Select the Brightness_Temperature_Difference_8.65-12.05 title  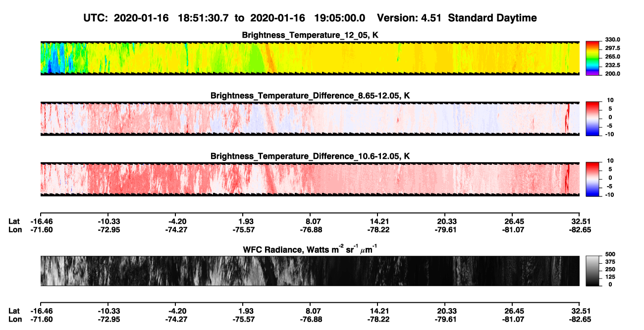point(310,95)
